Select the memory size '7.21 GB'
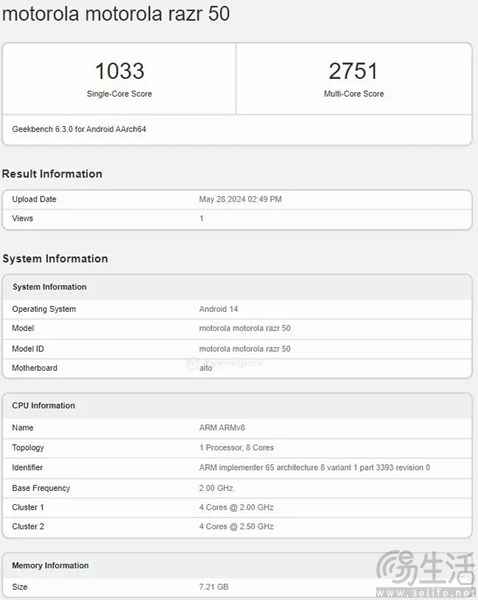This screenshot has width=478, height=600. [x=214, y=587]
